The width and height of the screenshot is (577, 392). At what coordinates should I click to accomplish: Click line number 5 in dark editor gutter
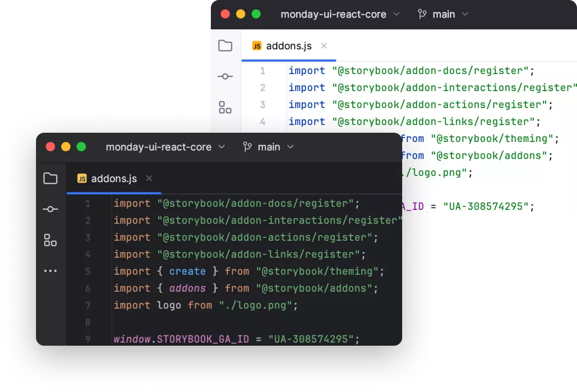pos(88,271)
